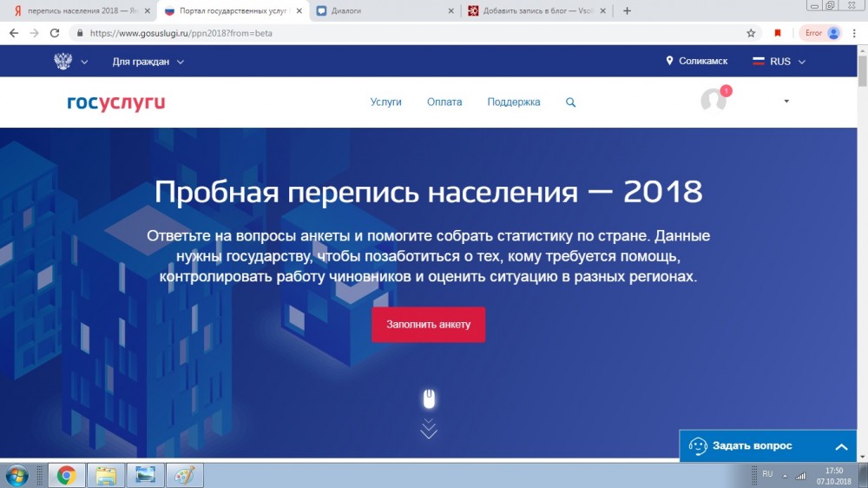Open Chrome from the Windows taskbar
Image resolution: width=868 pixels, height=488 pixels.
pos(66,475)
